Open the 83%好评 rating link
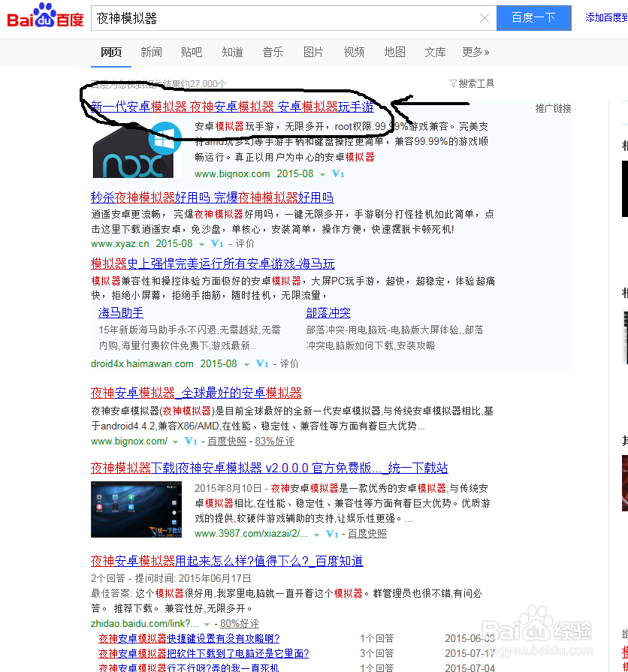Viewport: 628px width, 672px height. point(275,441)
